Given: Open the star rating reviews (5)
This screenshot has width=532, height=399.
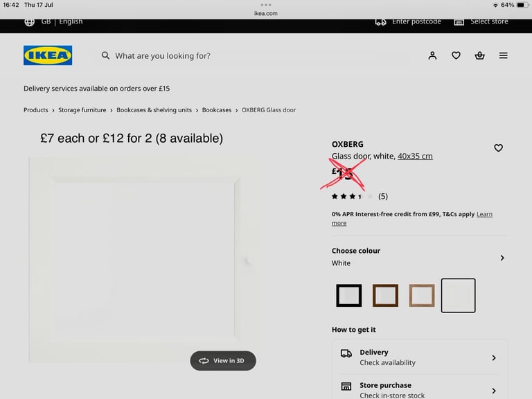Looking at the screenshot, I should (360, 196).
